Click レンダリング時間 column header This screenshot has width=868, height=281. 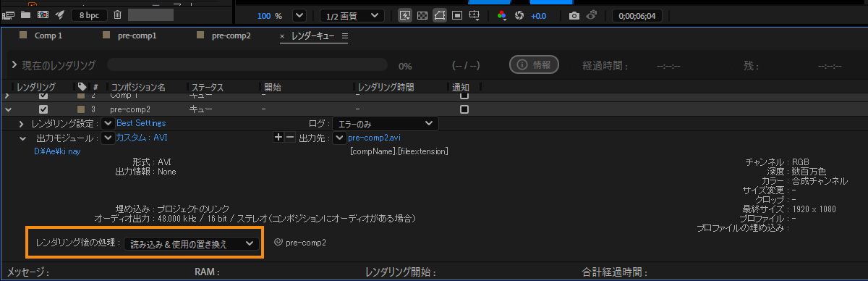[386, 87]
